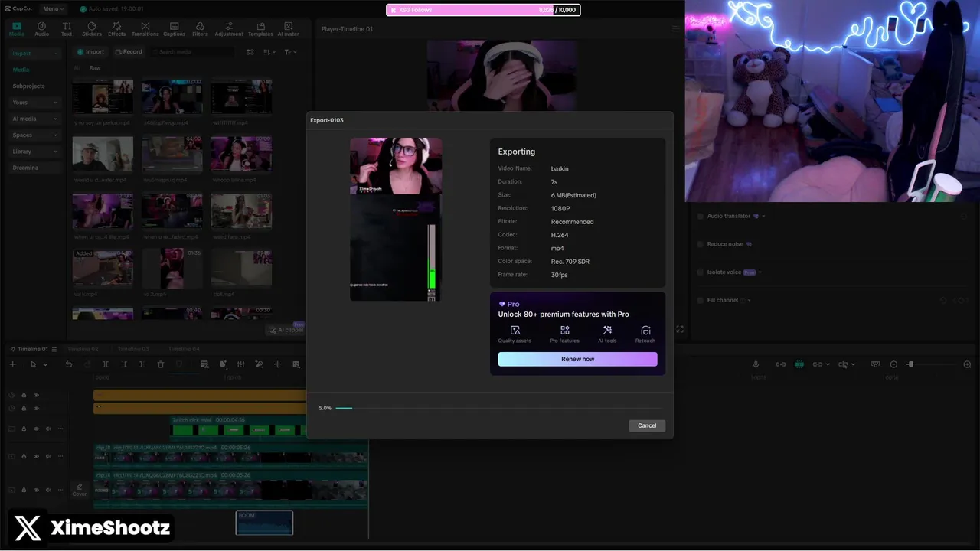Image resolution: width=980 pixels, height=551 pixels.
Task: Open the AI avatar panel
Action: tap(288, 29)
